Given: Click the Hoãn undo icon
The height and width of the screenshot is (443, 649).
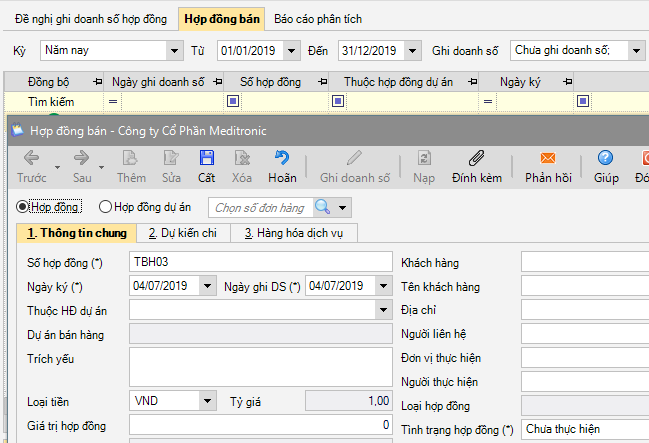Looking at the screenshot, I should pos(282,158).
